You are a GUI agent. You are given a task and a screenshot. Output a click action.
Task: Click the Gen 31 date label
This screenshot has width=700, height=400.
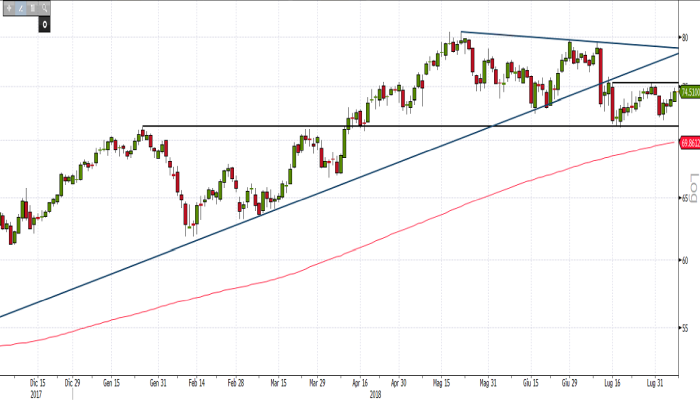tap(155, 382)
